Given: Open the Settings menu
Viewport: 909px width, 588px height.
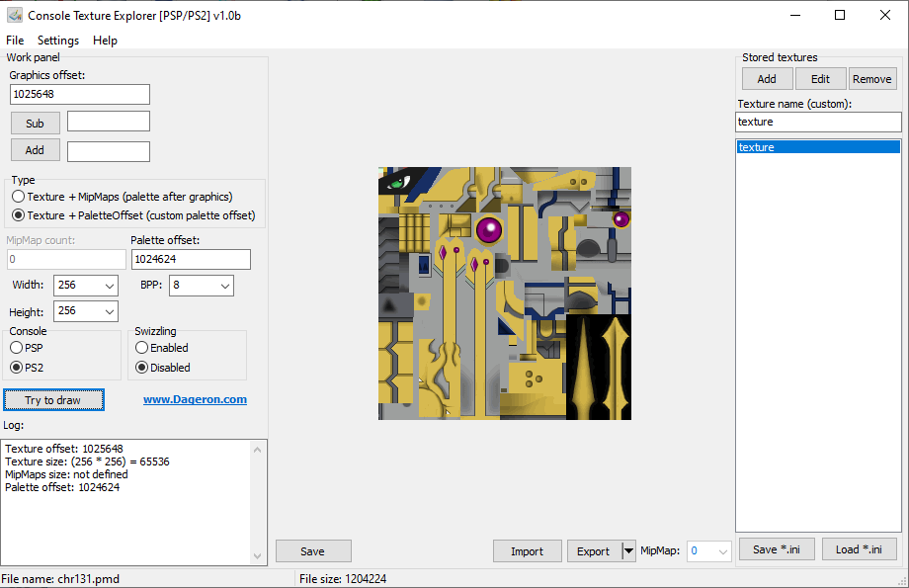Looking at the screenshot, I should click(58, 41).
